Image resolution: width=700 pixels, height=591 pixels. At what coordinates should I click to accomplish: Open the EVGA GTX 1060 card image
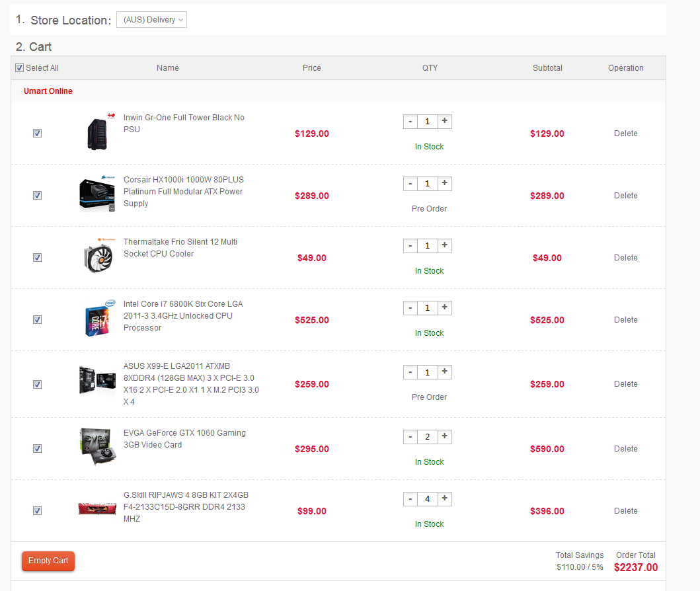click(x=98, y=448)
